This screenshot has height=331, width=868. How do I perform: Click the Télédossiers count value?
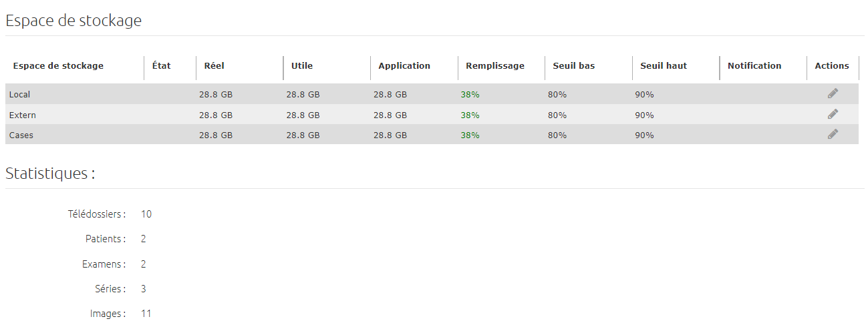pos(146,214)
